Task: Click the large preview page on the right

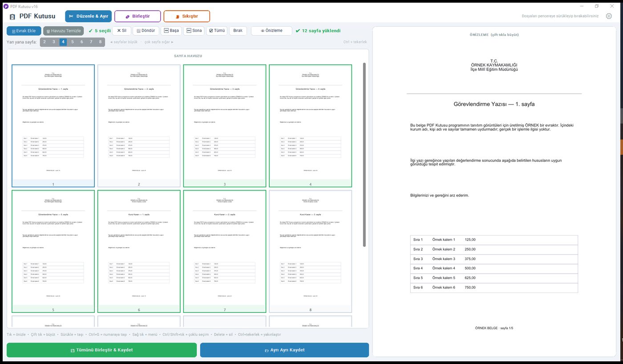Action: point(494,196)
